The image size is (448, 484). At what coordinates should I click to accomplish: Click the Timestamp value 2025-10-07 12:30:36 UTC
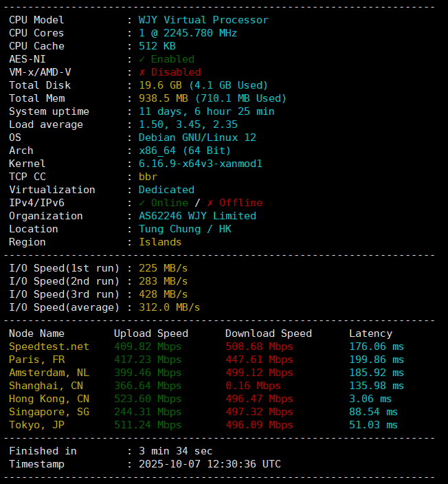point(210,464)
